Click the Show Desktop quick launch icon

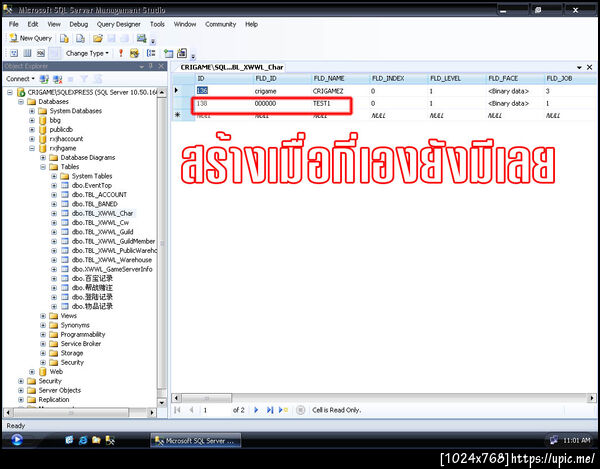69,440
